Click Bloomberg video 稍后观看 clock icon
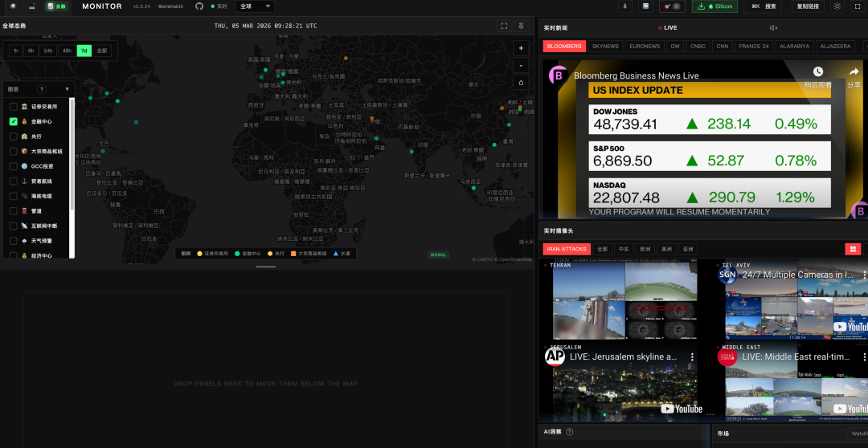868x448 pixels. pos(817,71)
